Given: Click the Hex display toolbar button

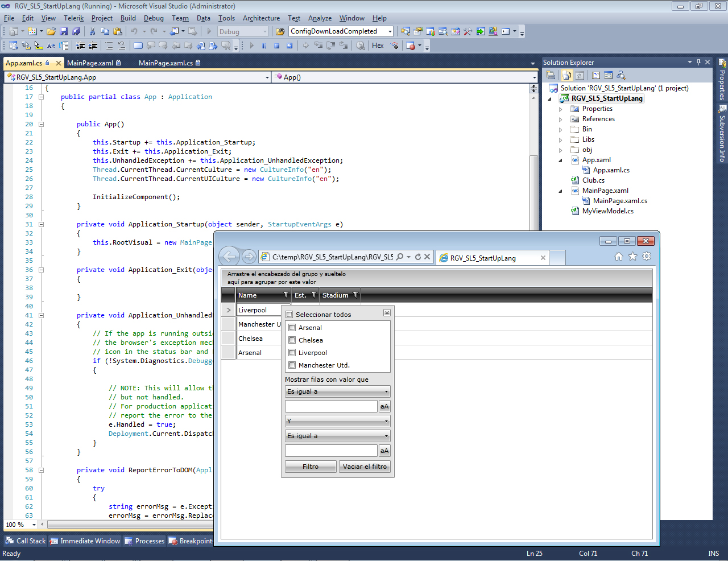Looking at the screenshot, I should 378,46.
